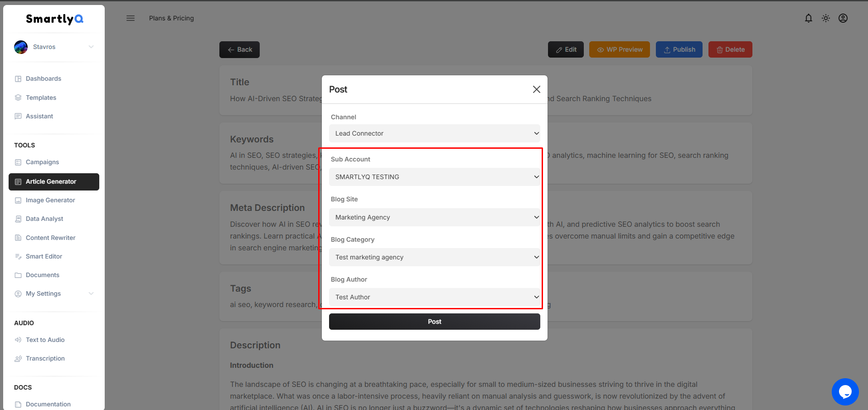
Task: Open Data Analyst tool
Action: (x=44, y=219)
